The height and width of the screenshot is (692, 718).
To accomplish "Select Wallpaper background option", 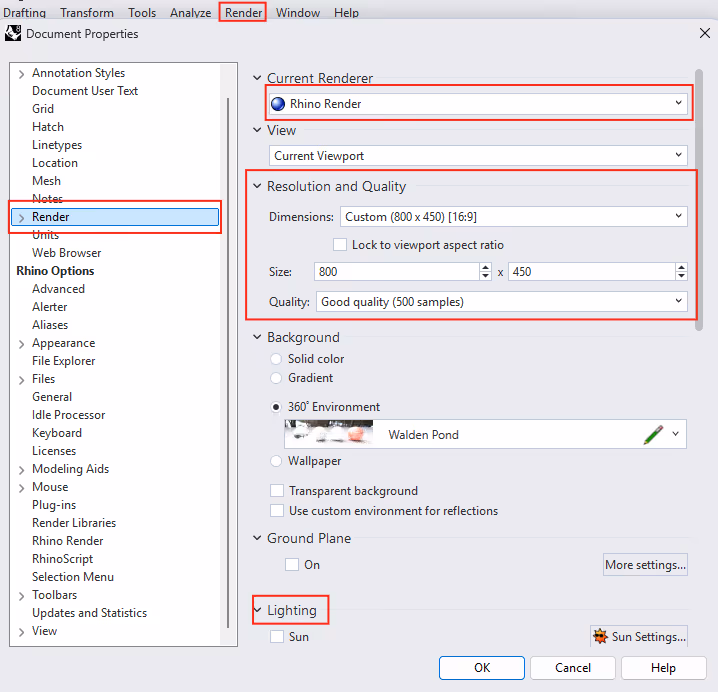I will pyautogui.click(x=276, y=461).
